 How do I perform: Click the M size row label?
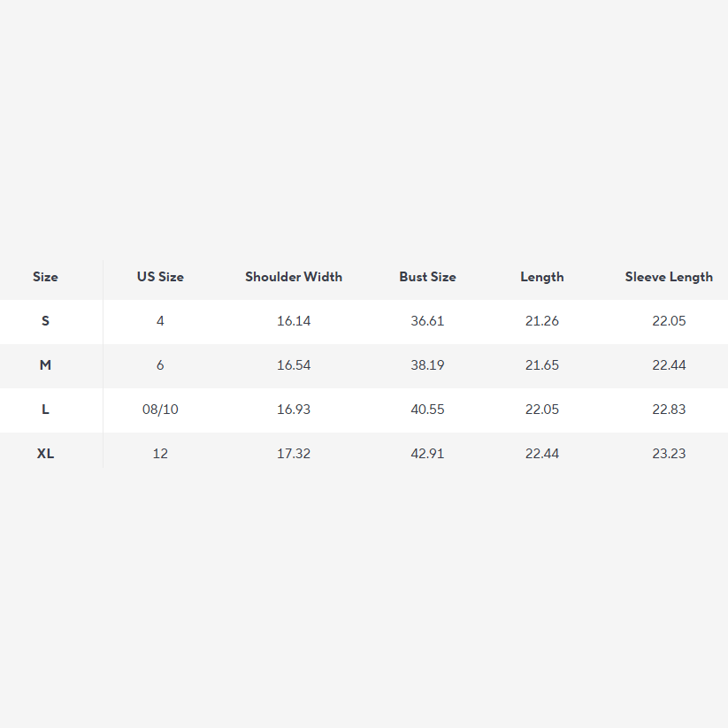click(x=45, y=365)
